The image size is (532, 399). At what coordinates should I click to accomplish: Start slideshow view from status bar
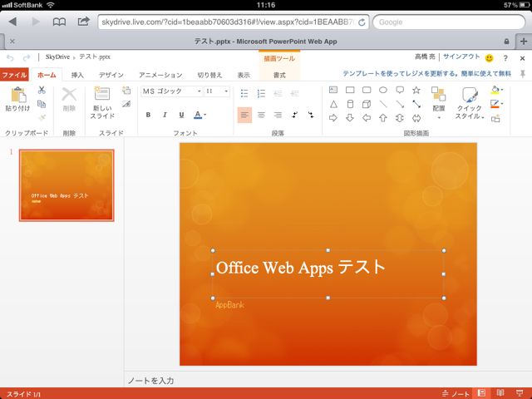click(x=519, y=393)
